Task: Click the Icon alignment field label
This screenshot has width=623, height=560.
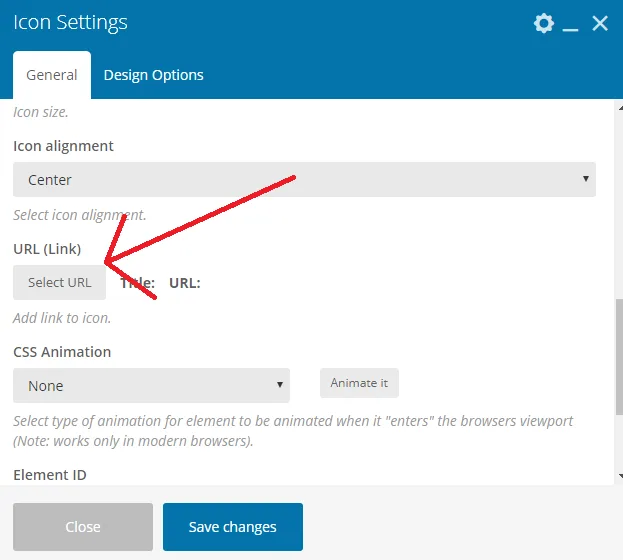Action: pos(63,146)
